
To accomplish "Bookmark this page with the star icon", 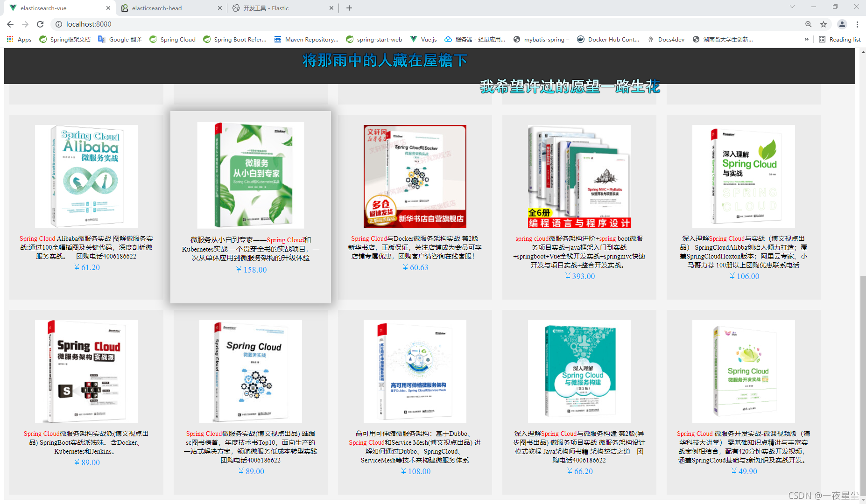I will (824, 24).
